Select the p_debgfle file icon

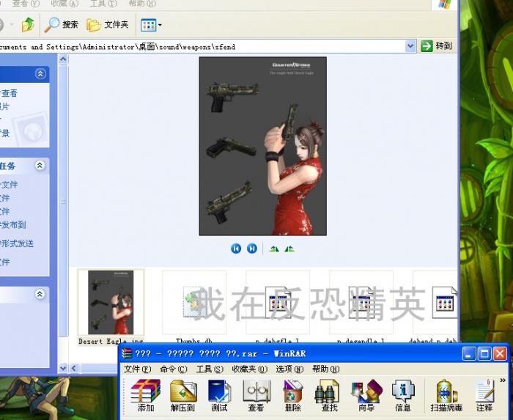(x=278, y=302)
